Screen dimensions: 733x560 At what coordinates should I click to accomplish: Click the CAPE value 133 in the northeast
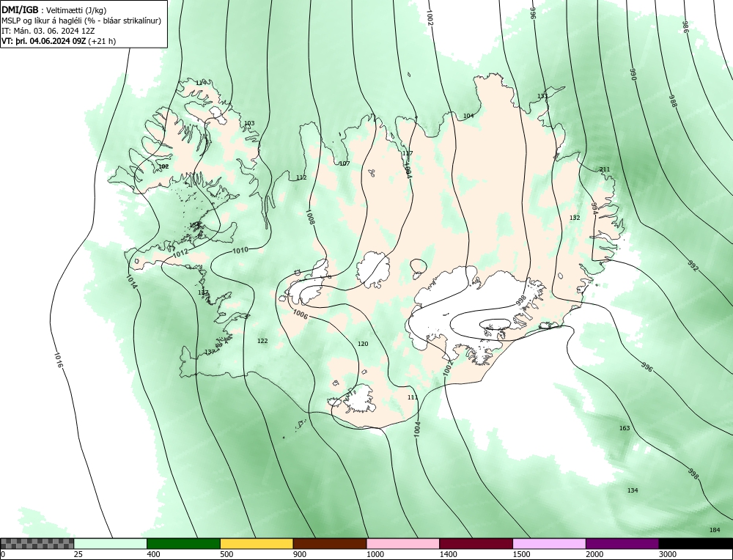click(x=542, y=96)
